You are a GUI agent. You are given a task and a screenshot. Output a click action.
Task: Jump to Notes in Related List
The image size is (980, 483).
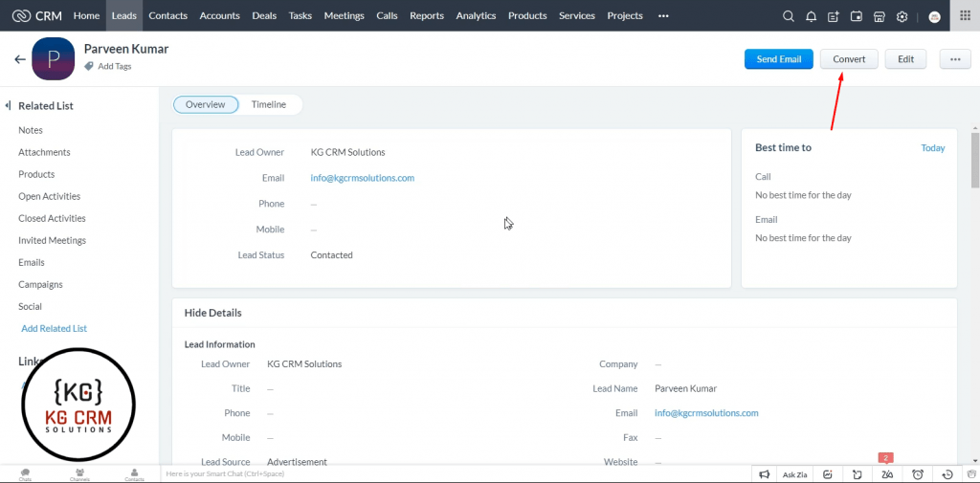[x=31, y=130]
